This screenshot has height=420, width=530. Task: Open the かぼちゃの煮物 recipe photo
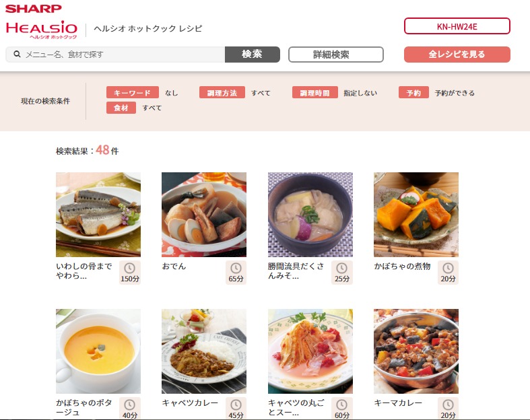point(416,215)
